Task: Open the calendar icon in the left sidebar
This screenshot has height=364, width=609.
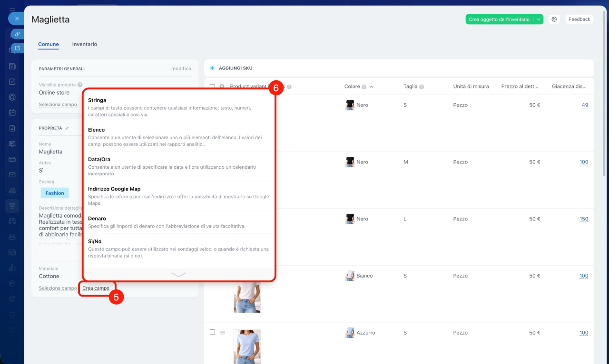Action: (x=12, y=113)
